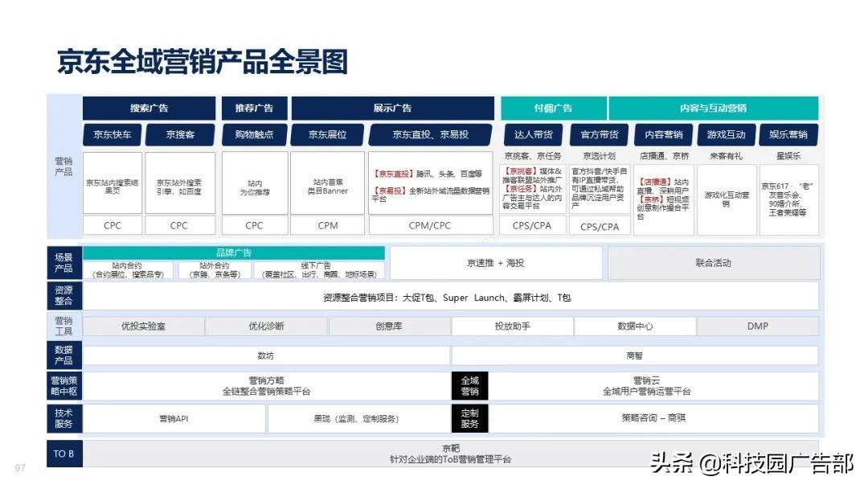Click the TO B row label
This screenshot has width=868, height=489.
64,454
